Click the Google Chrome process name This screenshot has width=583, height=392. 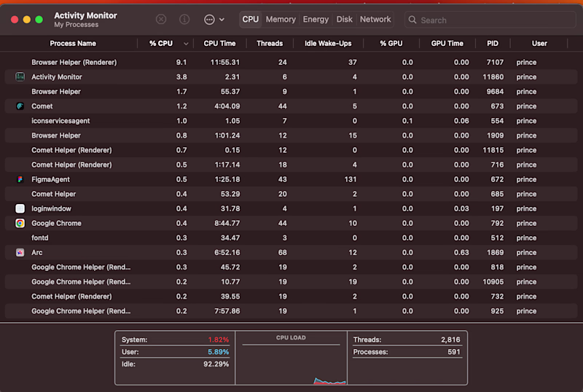point(56,223)
